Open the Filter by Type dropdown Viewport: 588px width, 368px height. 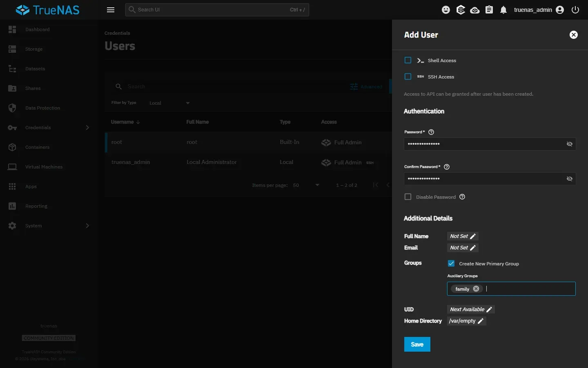click(169, 103)
